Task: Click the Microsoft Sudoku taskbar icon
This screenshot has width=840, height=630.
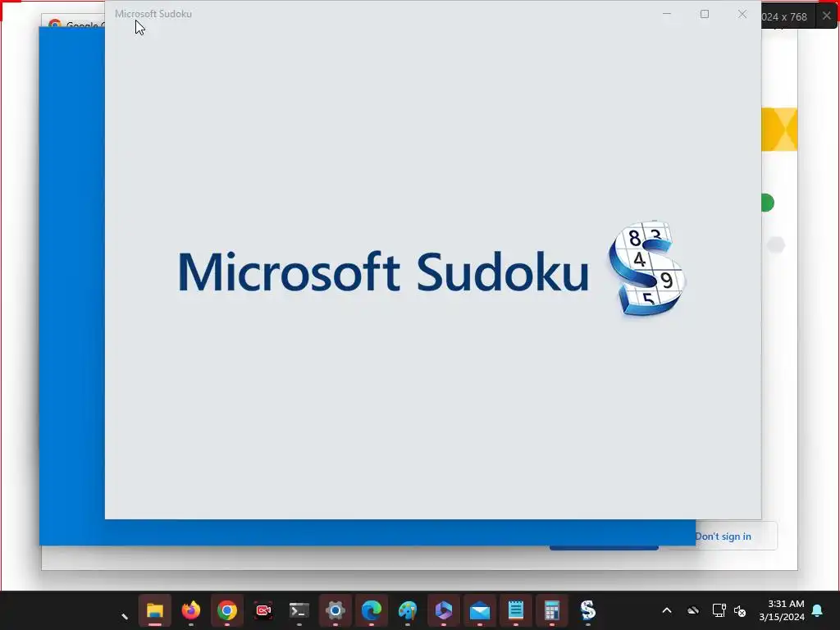Action: click(587, 610)
